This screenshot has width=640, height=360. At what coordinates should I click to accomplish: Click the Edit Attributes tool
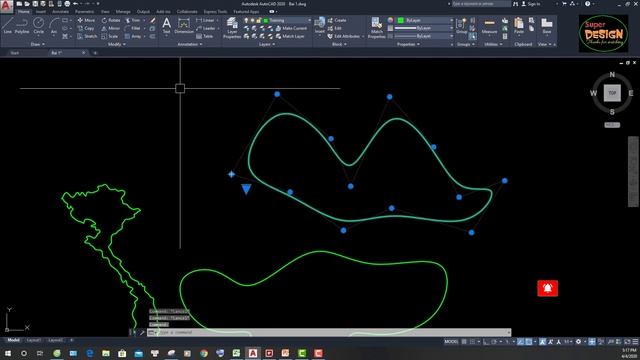click(x=344, y=36)
